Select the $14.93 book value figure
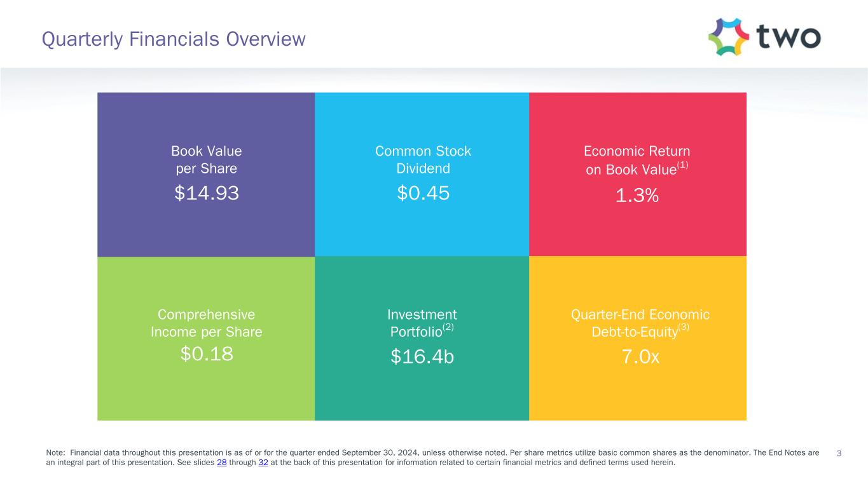Screen dimensions: 868x488 click(207, 193)
